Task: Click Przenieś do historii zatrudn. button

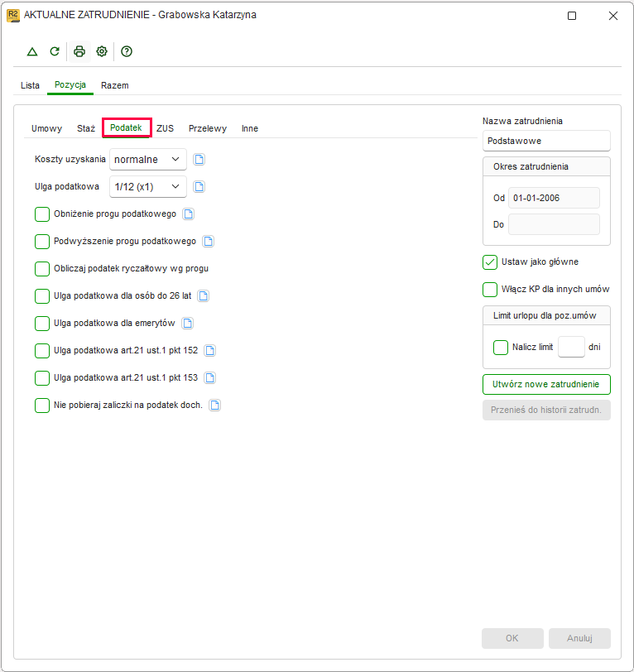Action: 546,410
